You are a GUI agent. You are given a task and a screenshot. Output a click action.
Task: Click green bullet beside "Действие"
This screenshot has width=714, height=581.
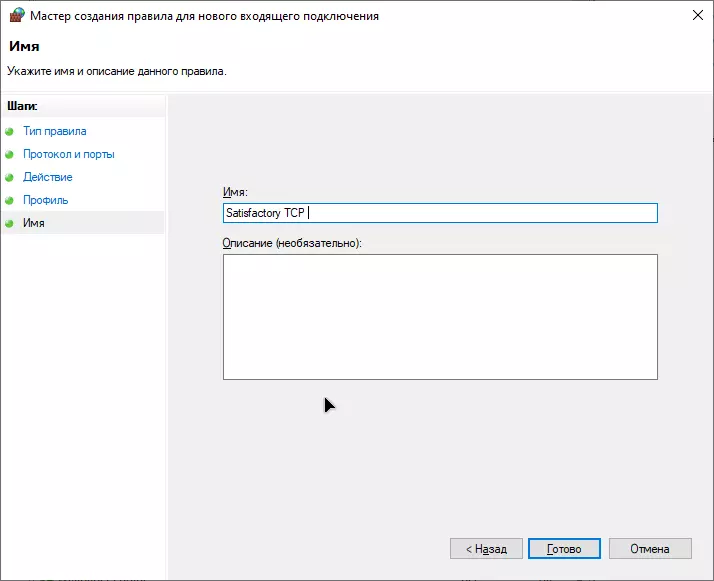click(10, 177)
